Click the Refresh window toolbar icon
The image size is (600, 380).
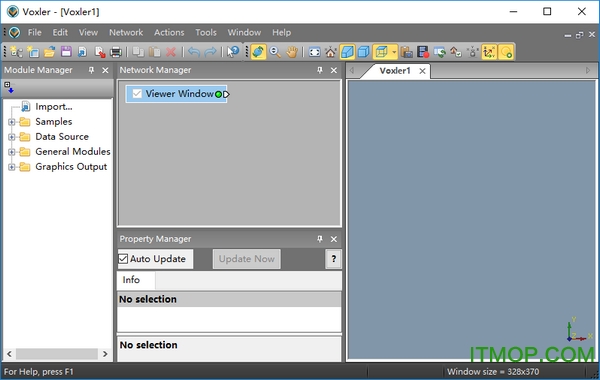pos(439,52)
